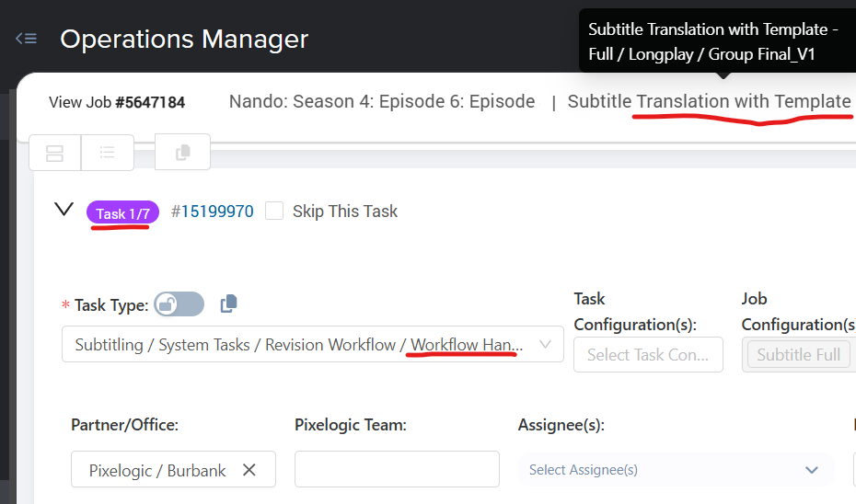856x504 pixels.
Task: Click the Partner/Office field
Action: coord(173,469)
